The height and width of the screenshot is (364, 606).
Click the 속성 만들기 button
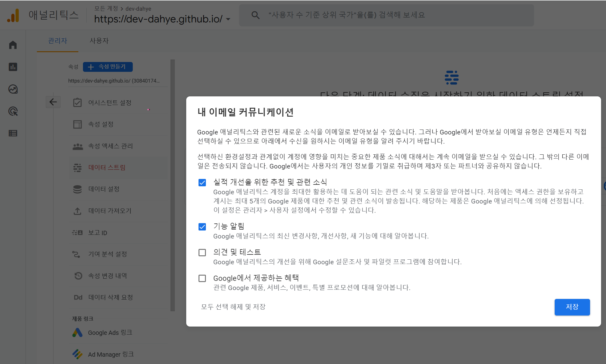(x=108, y=67)
